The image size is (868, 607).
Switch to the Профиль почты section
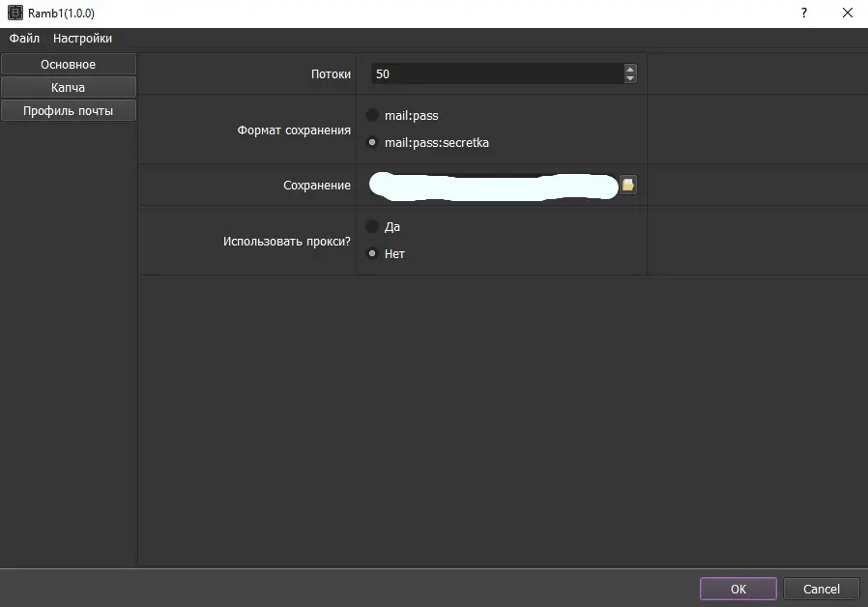click(x=68, y=110)
